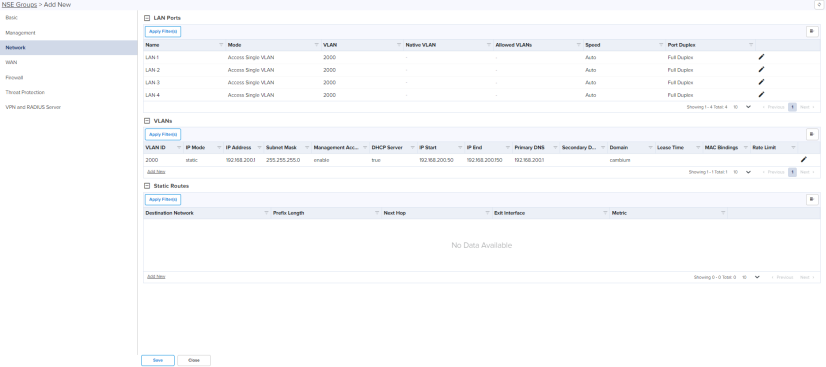Click refresh icon at top right
Image resolution: width=826 pixels, height=367 pixels.
pos(819,4)
